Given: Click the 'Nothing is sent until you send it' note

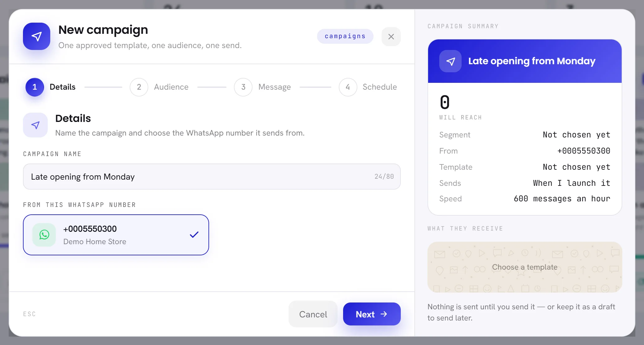Looking at the screenshot, I should coord(521,312).
